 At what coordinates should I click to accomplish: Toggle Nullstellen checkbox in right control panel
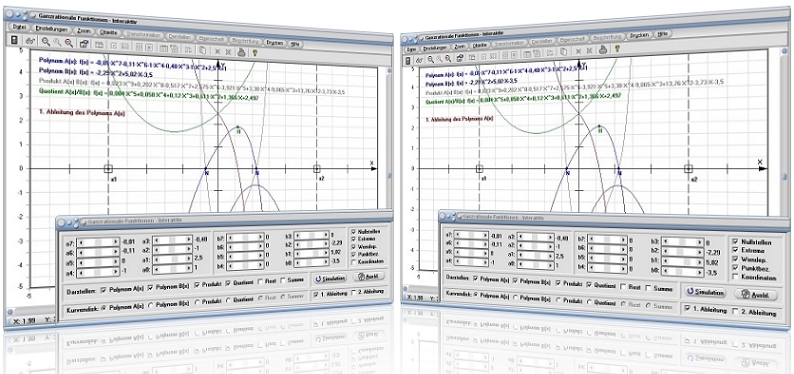pyautogui.click(x=735, y=242)
